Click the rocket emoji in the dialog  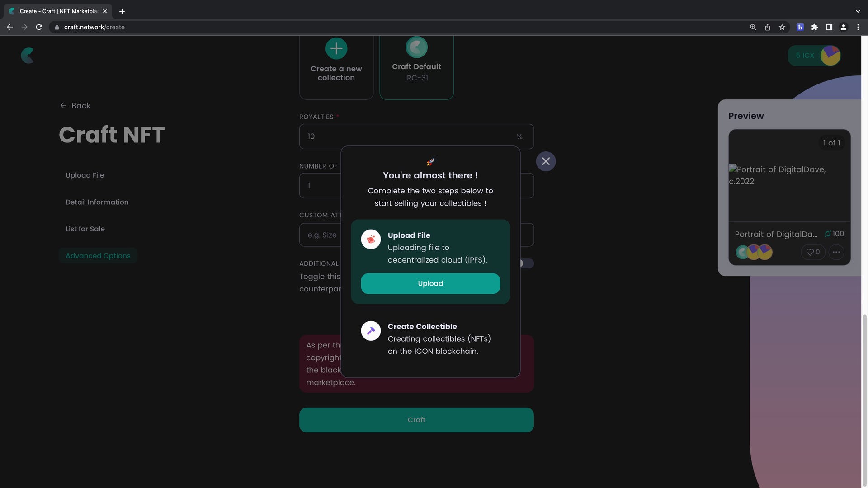coord(430,162)
